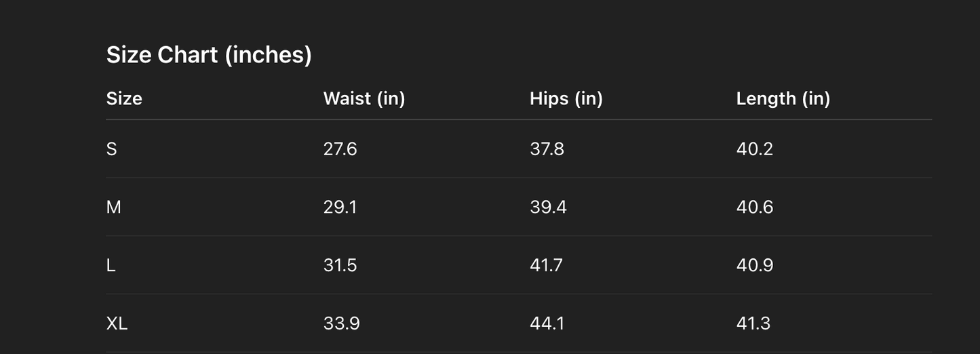Click the 40.2 length value
This screenshot has height=354, width=980.
coord(755,149)
